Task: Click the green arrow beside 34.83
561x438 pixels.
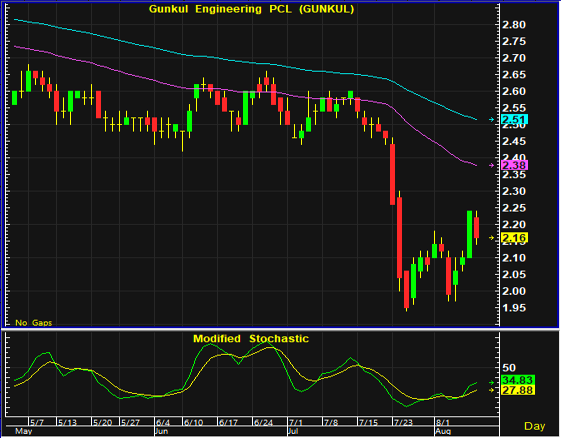Action: (x=492, y=383)
